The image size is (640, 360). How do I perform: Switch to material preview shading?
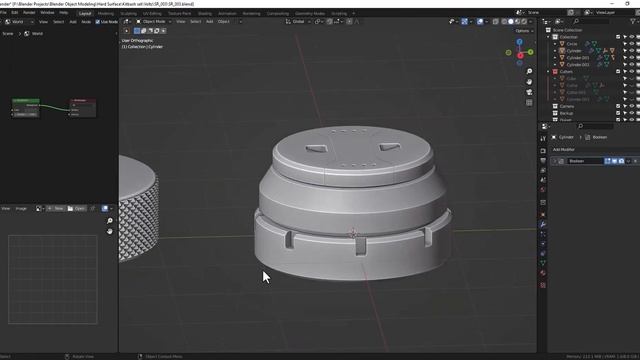point(517,22)
